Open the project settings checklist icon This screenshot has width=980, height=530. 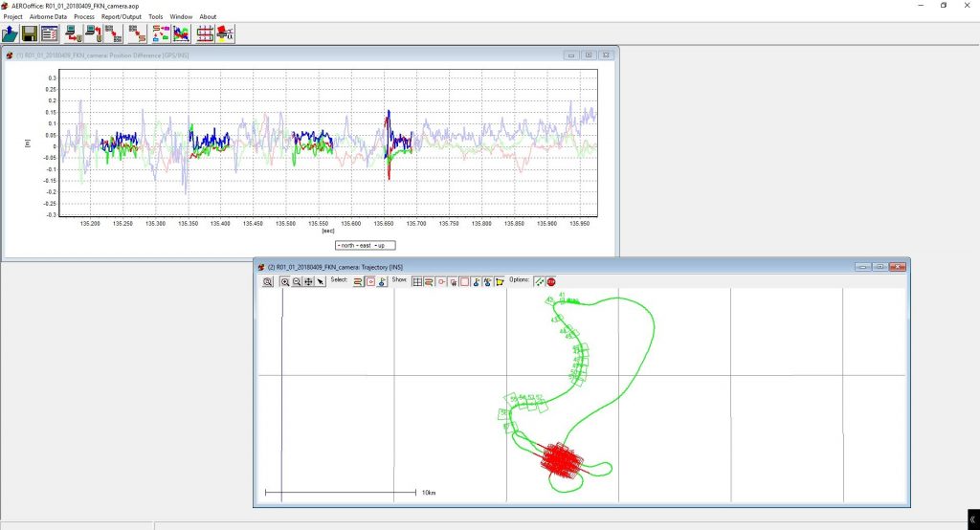coord(50,33)
